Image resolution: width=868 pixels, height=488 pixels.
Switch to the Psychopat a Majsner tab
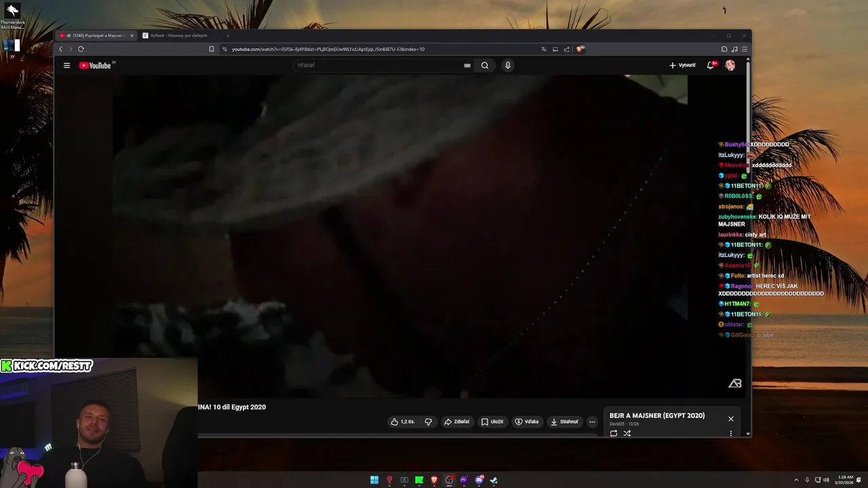point(96,35)
